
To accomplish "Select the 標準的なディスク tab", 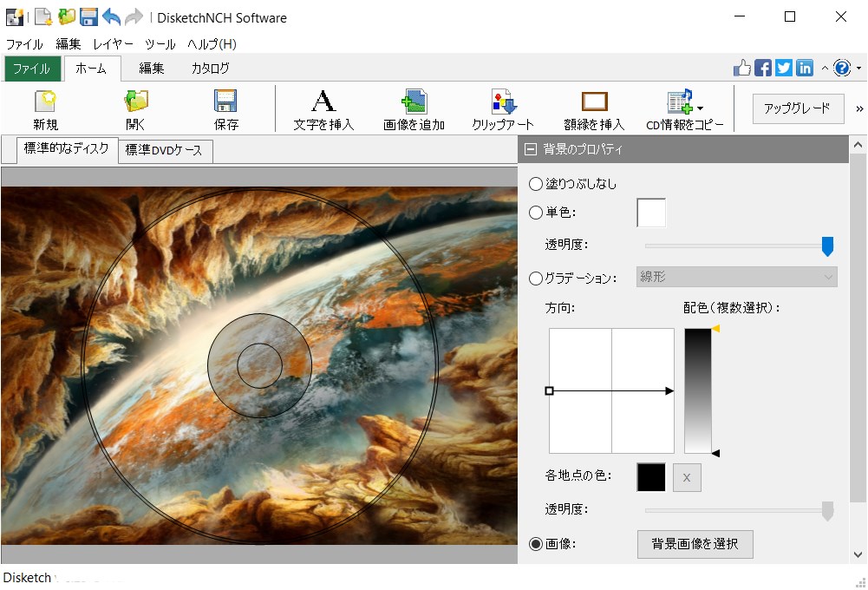I will coord(67,148).
